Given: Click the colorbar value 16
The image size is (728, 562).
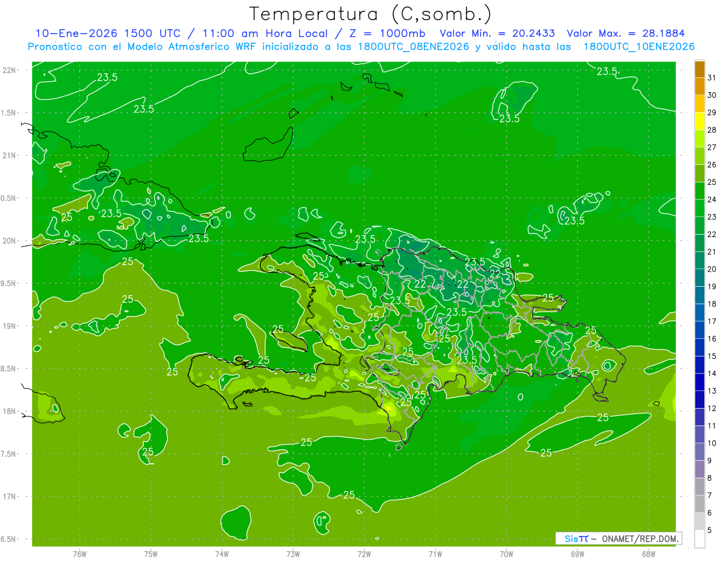Looking at the screenshot, I should [x=712, y=339].
